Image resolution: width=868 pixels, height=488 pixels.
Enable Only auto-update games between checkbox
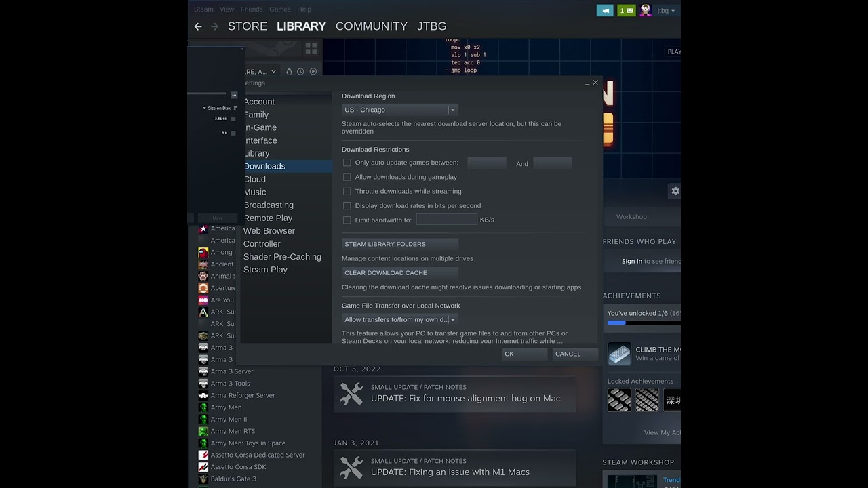pyautogui.click(x=347, y=163)
